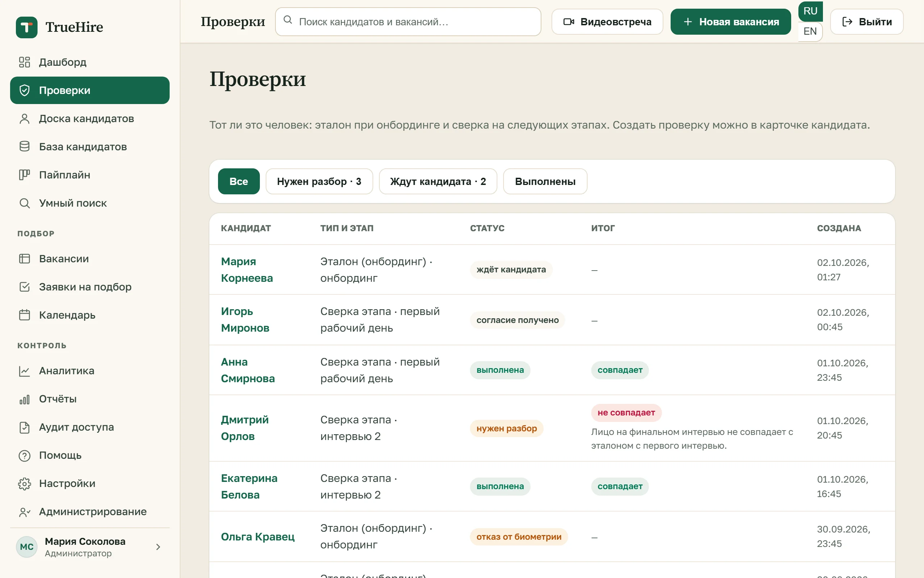The height and width of the screenshot is (578, 924).
Task: Open candidate Мария Корнеева
Action: pos(247,269)
